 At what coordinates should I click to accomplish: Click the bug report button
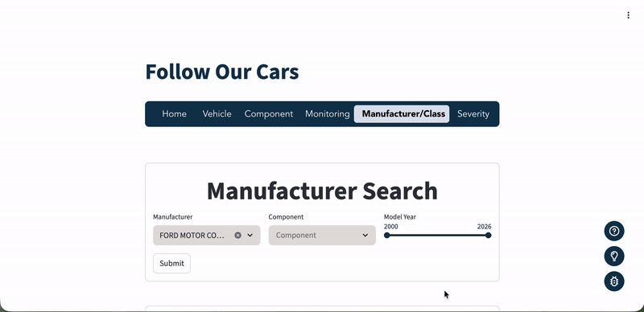coord(614,281)
